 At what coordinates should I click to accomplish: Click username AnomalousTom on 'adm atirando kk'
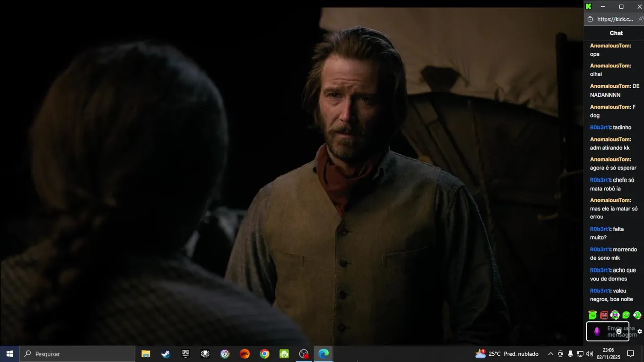pos(610,139)
